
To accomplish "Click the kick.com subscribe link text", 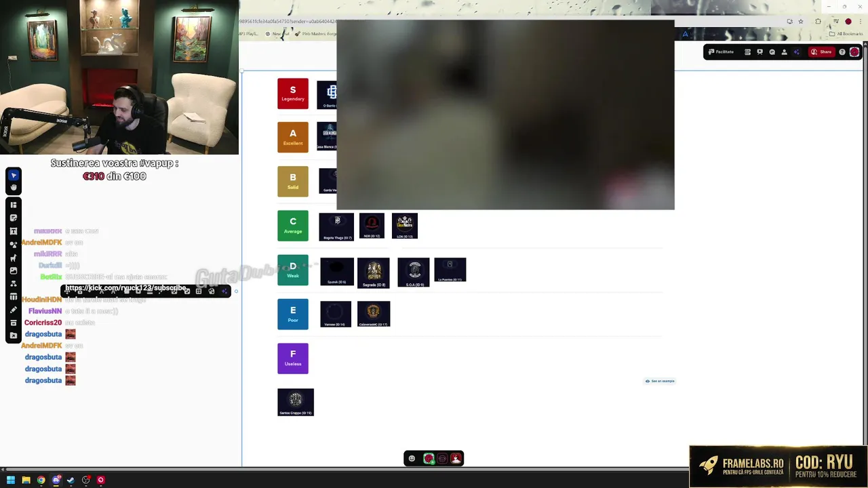I will click(x=125, y=288).
